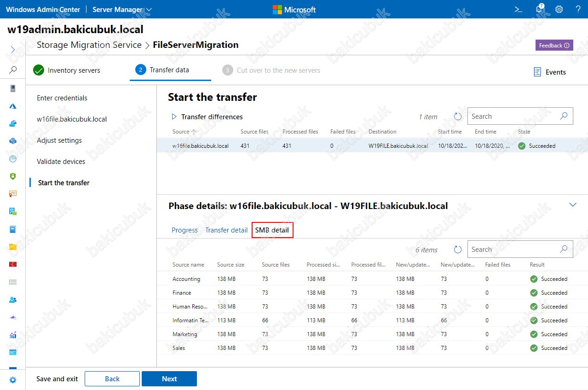Select the Accounting share row
The image size is (588, 390).
click(372, 279)
